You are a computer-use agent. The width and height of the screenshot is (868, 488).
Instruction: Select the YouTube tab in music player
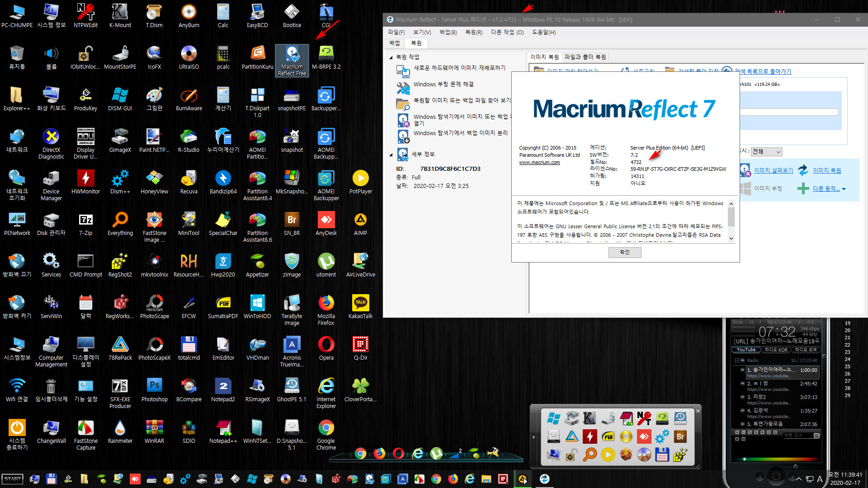point(746,350)
